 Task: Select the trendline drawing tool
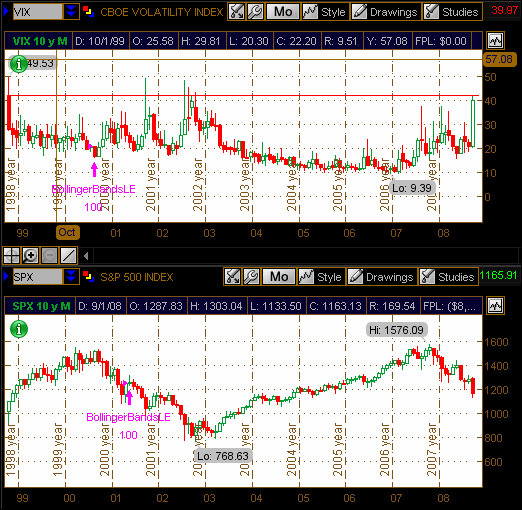[x=69, y=256]
